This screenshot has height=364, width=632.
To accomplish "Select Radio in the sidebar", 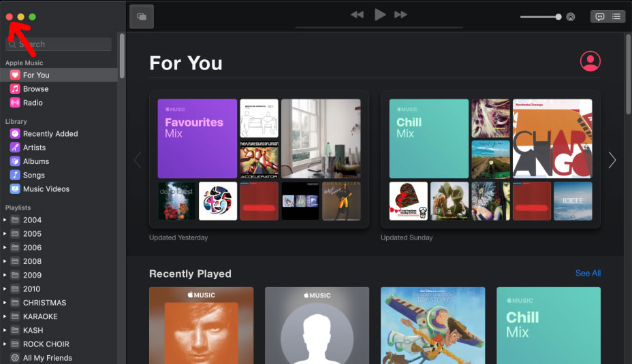I will click(33, 103).
